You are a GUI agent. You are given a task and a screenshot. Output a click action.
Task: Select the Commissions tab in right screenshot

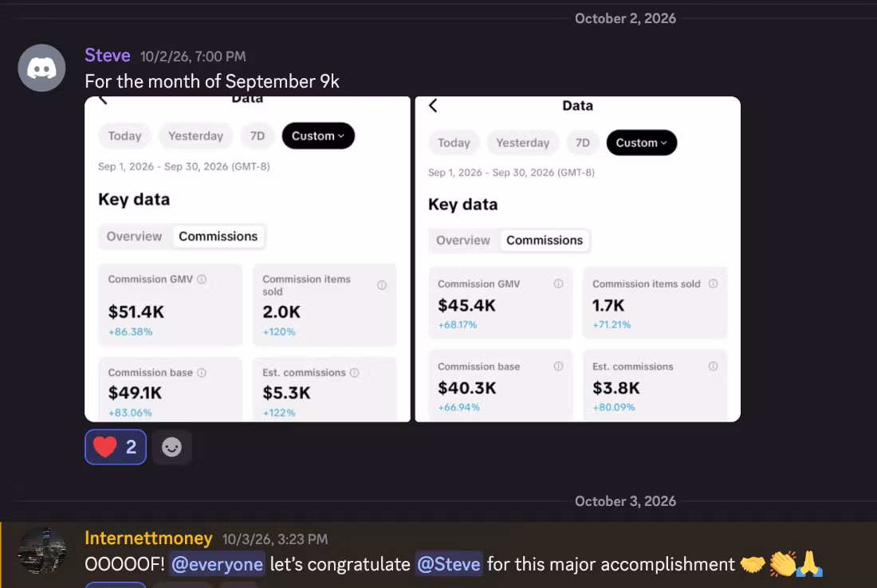tap(545, 241)
